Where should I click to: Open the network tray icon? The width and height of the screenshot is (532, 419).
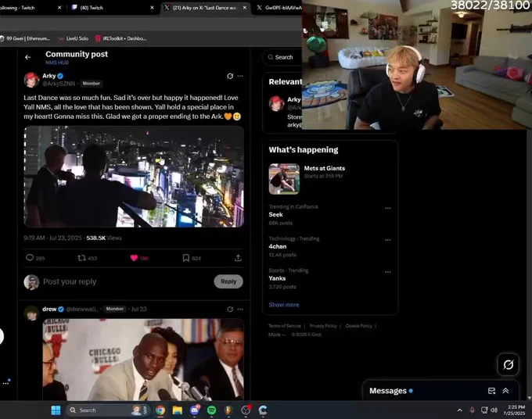[484, 410]
